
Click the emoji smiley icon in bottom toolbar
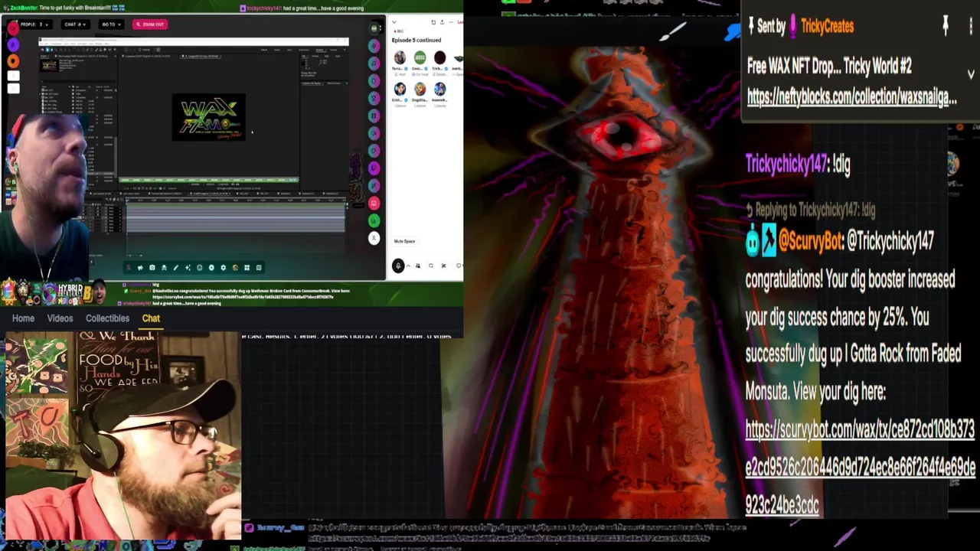[x=200, y=268]
